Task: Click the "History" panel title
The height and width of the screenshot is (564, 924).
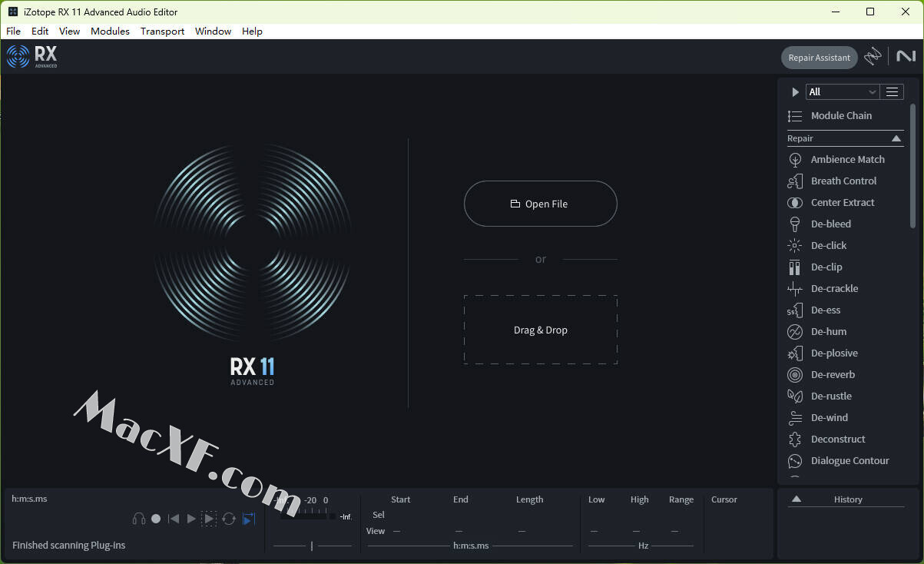Action: (848, 499)
